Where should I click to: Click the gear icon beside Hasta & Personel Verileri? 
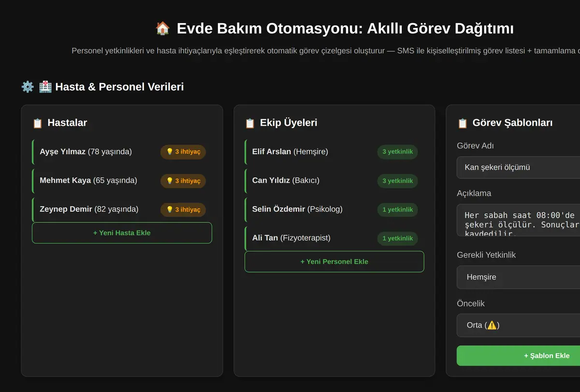(x=28, y=87)
